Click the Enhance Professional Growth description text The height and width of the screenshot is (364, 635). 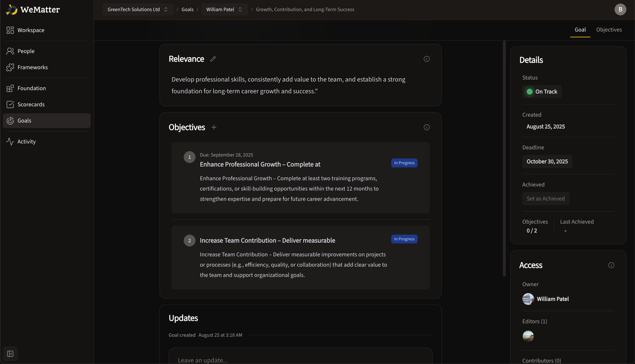(x=289, y=189)
